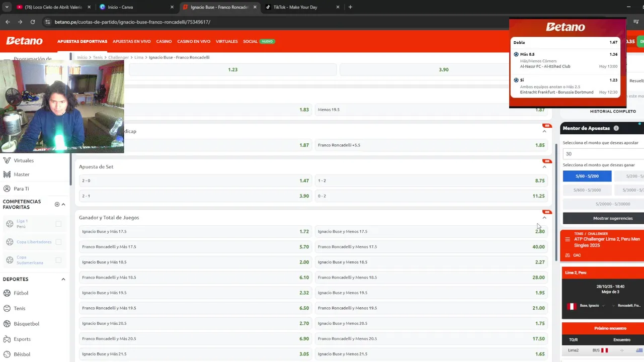Open dropdown arrow before Roncadelli in widget

pos(614,306)
